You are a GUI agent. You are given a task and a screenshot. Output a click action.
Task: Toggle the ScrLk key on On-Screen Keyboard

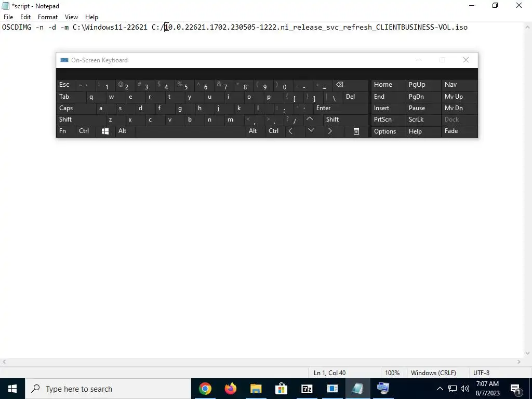click(x=423, y=119)
